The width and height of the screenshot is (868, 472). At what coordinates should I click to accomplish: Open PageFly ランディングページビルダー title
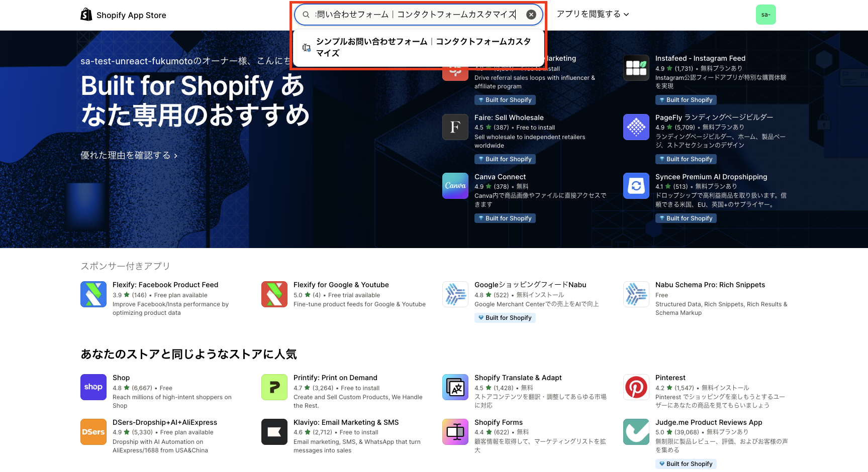pos(714,117)
